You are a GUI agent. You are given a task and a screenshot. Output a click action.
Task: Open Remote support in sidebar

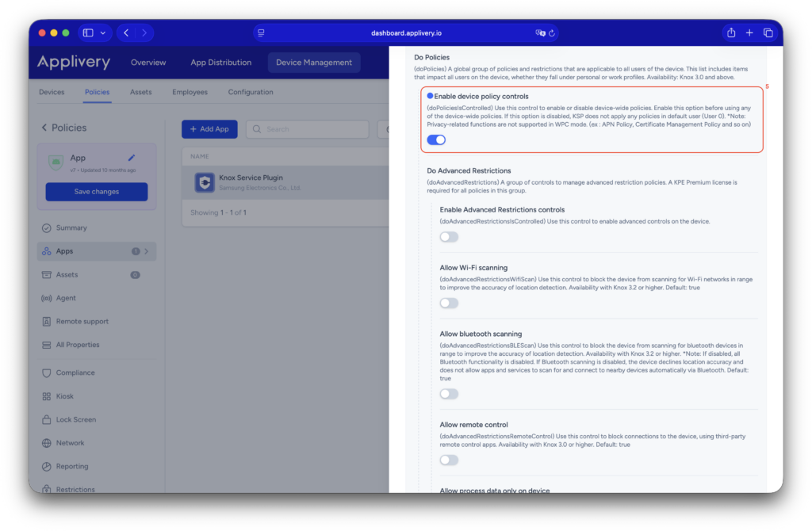point(82,322)
